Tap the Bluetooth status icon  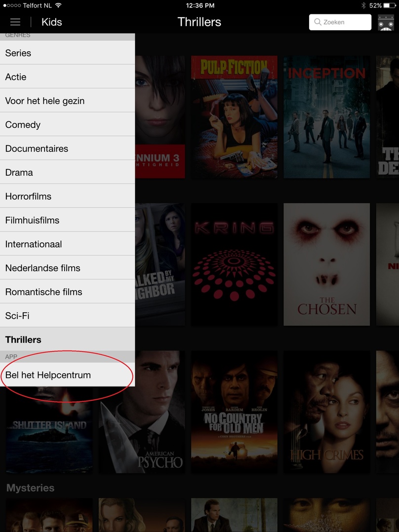[363, 5]
